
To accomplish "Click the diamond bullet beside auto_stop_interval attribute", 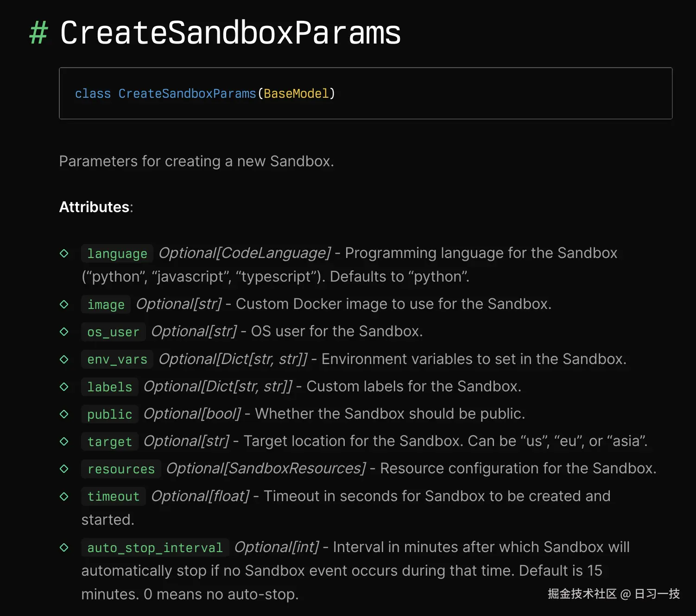I will [64, 547].
